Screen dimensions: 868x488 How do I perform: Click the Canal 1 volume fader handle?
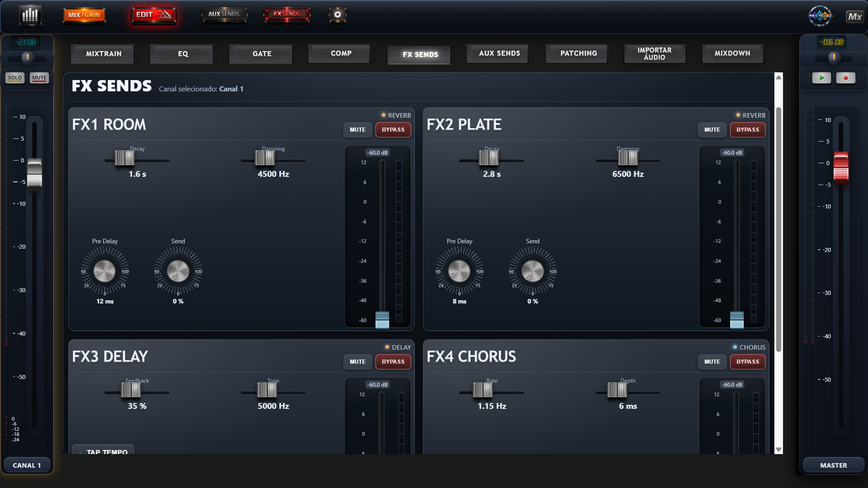[34, 173]
